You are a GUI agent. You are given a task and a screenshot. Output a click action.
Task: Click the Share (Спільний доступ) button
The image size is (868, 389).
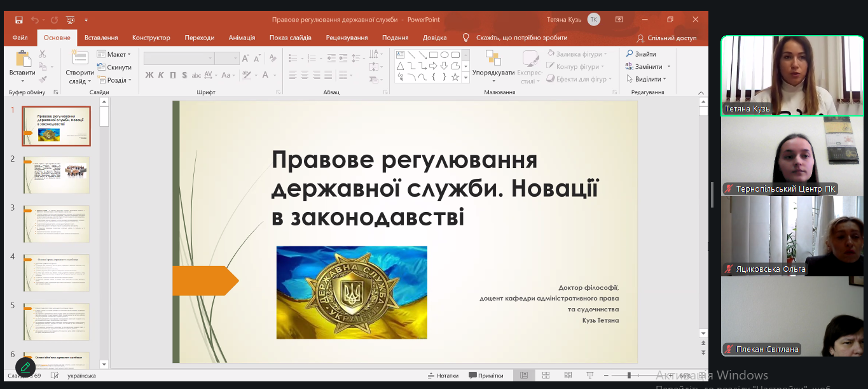tap(666, 38)
